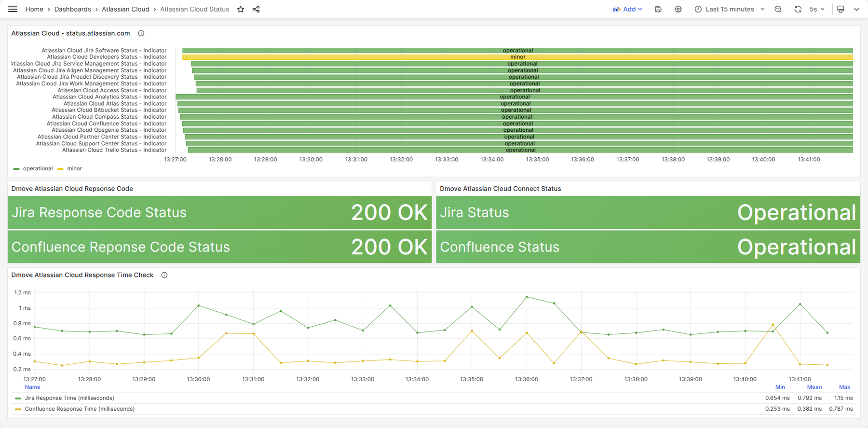Zoom out the time range

[778, 9]
